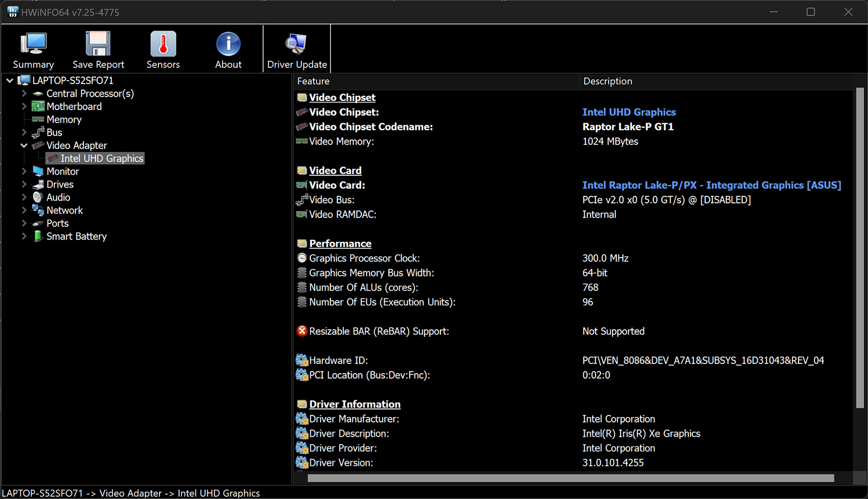868x499 pixels.
Task: Click the Number Of EUs row label
Action: [x=382, y=302]
